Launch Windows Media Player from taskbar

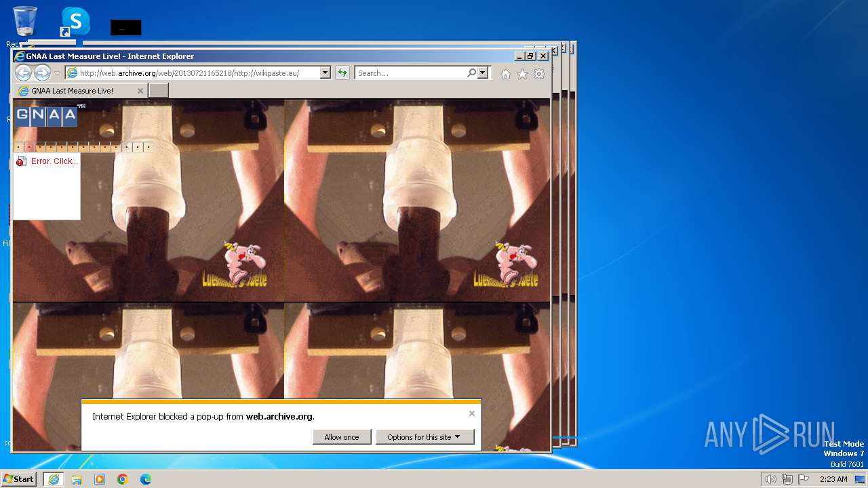click(100, 479)
